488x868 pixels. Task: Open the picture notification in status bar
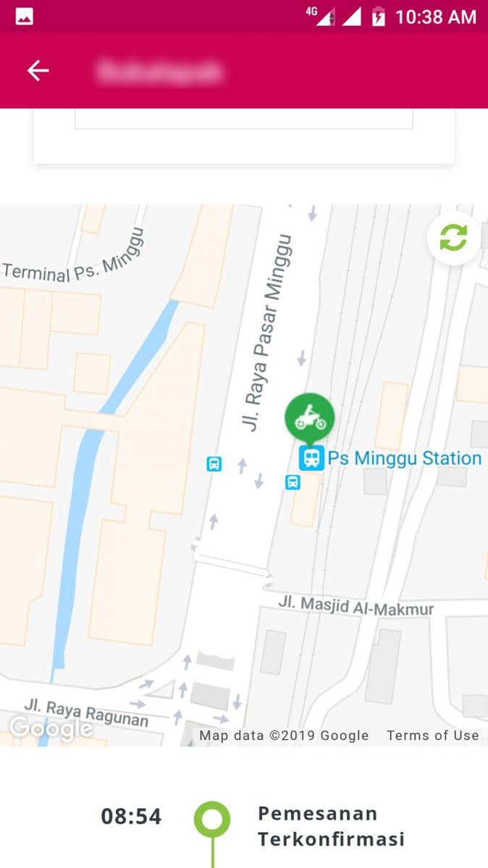(24, 17)
